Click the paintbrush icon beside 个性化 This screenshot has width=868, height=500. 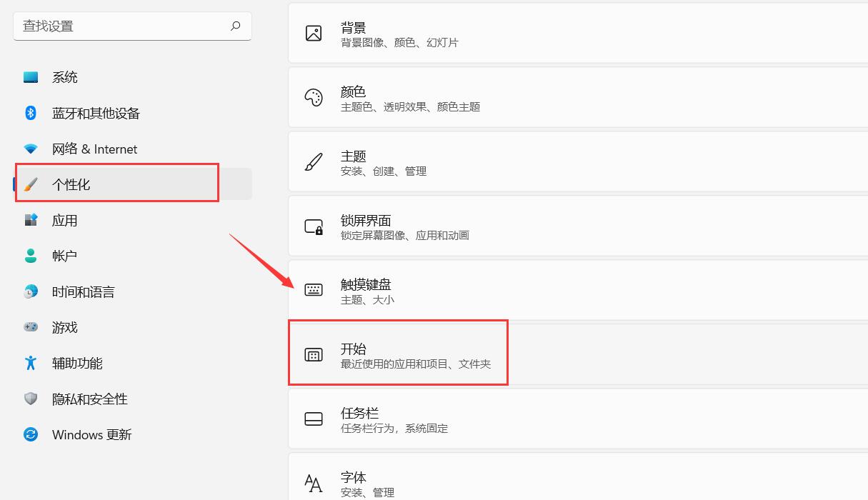[x=29, y=184]
